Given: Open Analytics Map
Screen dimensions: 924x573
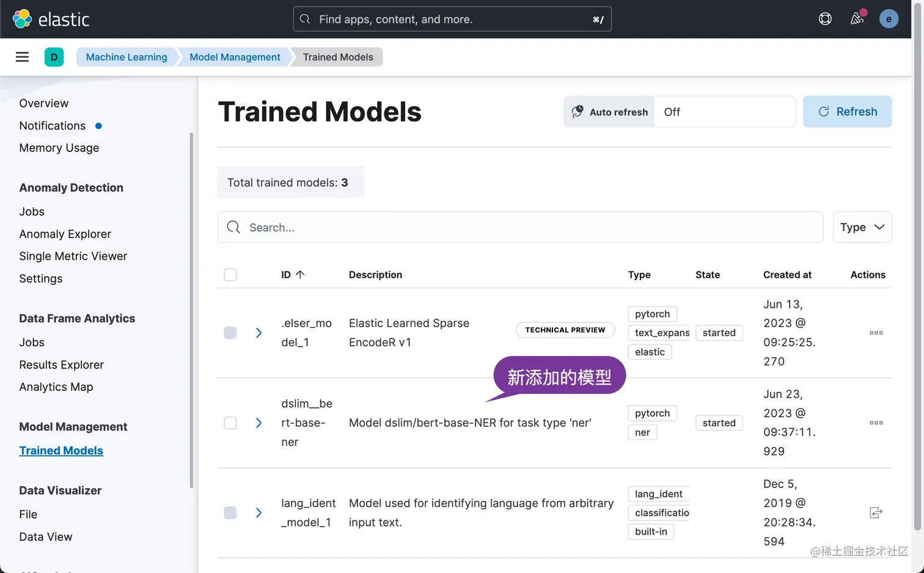Looking at the screenshot, I should 56,387.
